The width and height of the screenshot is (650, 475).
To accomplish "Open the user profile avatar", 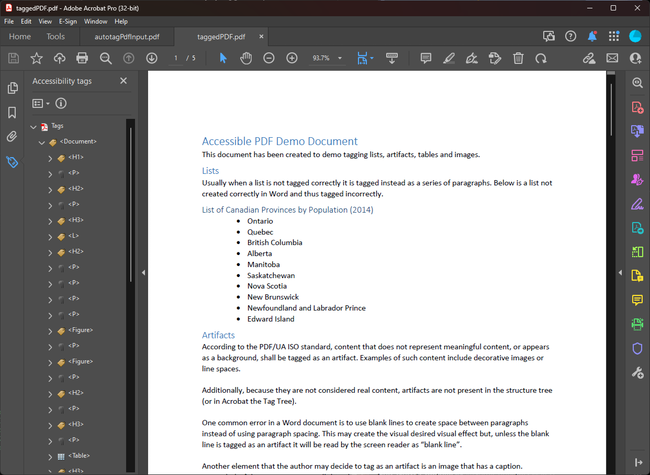I will pyautogui.click(x=635, y=36).
